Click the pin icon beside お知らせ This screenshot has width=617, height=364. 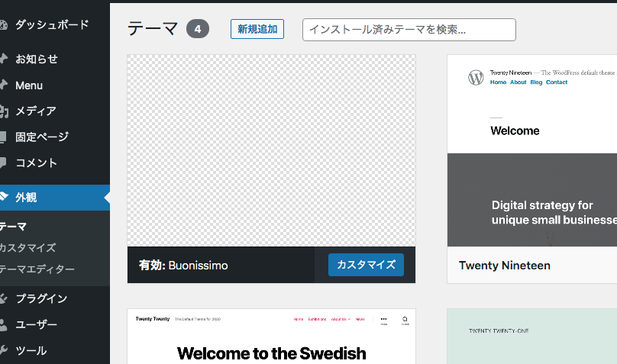(3, 59)
